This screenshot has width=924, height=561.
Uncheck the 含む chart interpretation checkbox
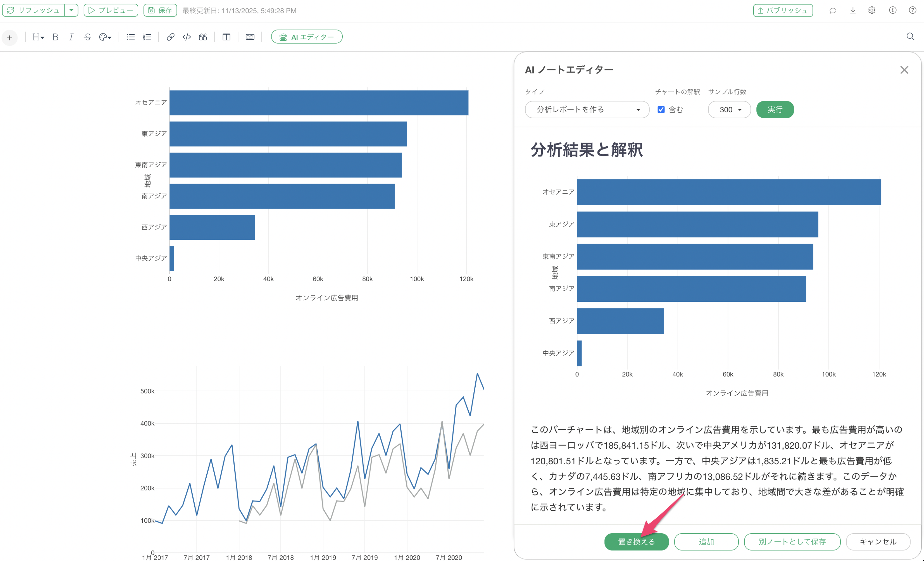[x=661, y=109]
